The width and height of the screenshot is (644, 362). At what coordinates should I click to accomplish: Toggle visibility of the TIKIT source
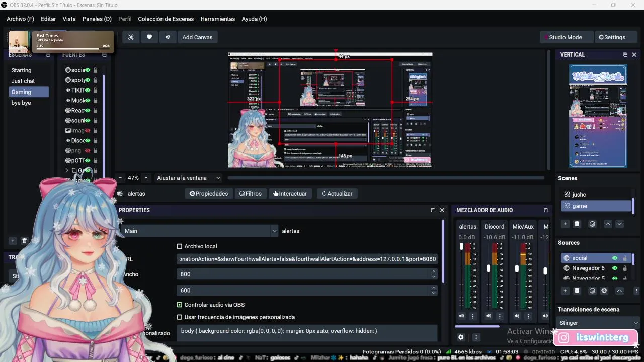coord(88,90)
